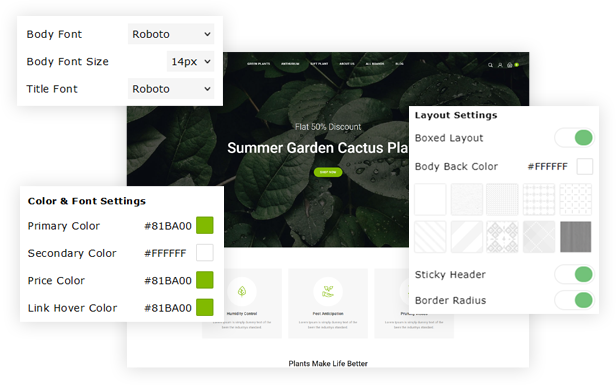Click the Pest Anticipation card title
The width and height of the screenshot is (616, 385).
pyautogui.click(x=328, y=314)
